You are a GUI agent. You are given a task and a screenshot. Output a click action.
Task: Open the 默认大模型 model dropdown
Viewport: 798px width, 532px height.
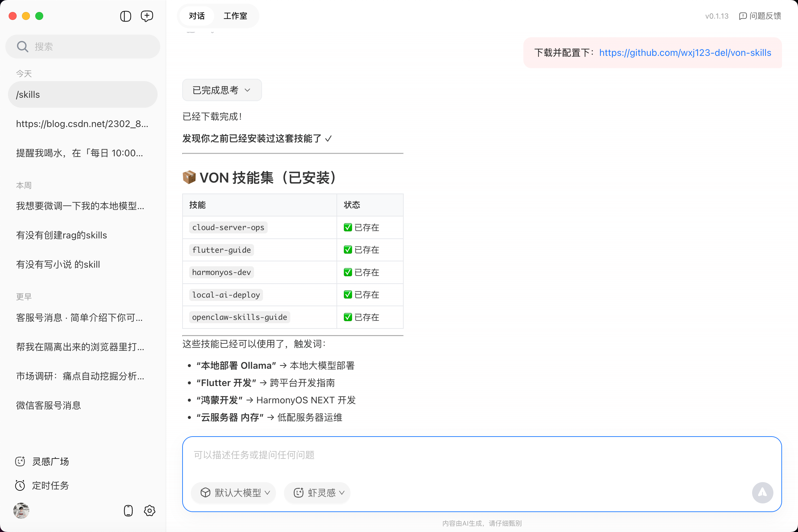point(233,493)
